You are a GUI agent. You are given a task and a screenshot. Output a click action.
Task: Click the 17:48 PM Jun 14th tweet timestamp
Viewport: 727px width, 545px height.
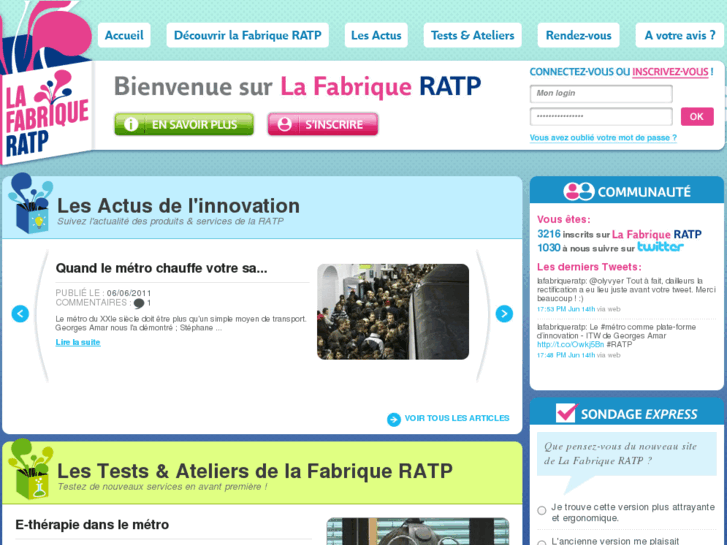point(566,355)
